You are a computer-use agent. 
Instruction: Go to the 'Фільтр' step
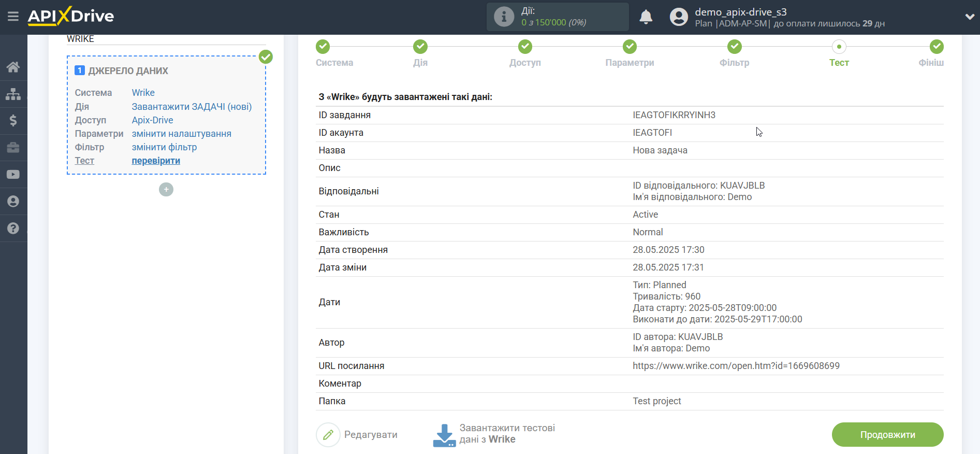pos(734,63)
